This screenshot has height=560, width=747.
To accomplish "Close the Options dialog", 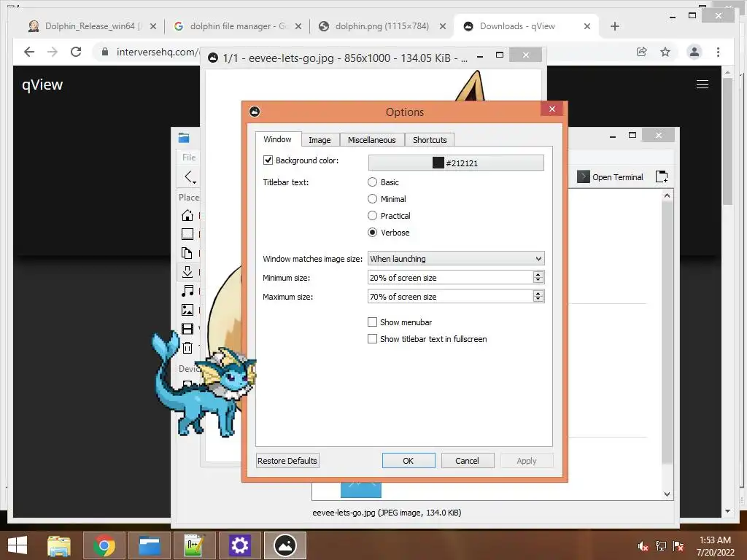I will (552, 109).
